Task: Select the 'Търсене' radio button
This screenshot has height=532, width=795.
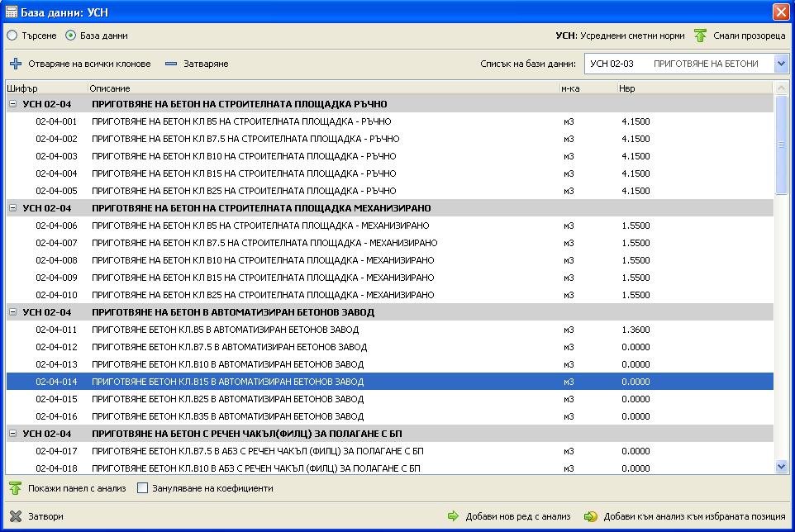Action: pyautogui.click(x=12, y=36)
